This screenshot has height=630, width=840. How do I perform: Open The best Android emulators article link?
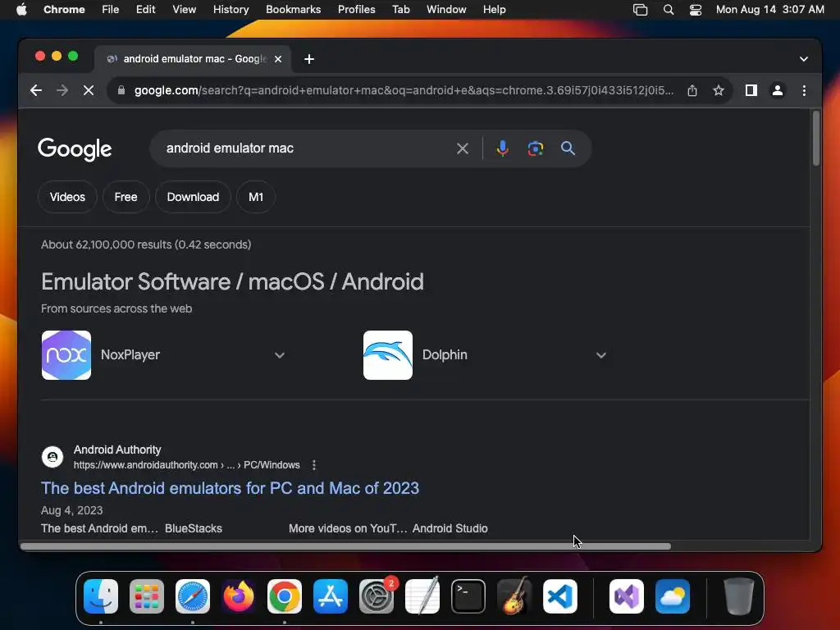230,488
